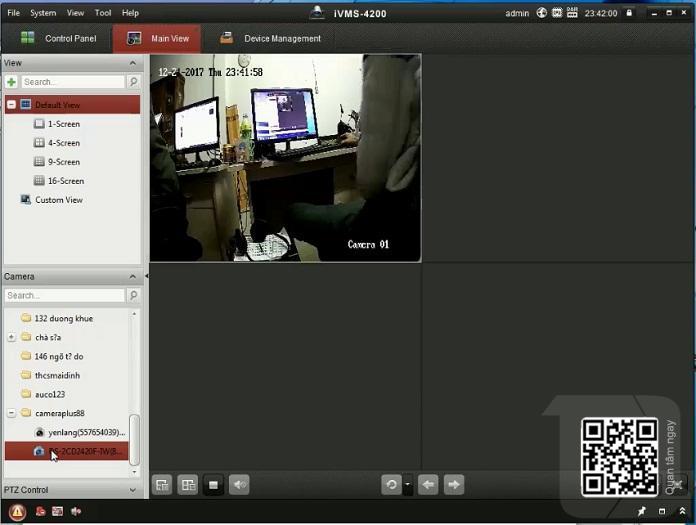Viewport: 696px width, 525px height.
Task: Click the window division layout icon
Action: coord(188,485)
